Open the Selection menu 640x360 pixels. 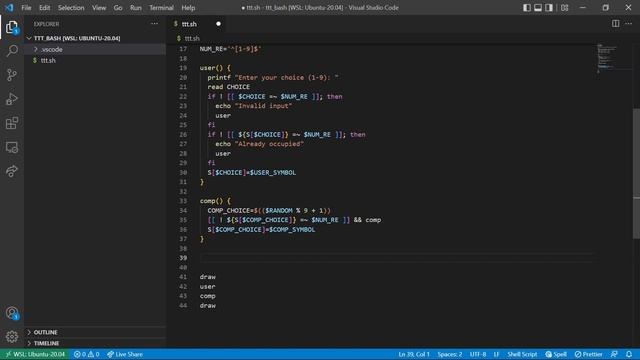71,8
